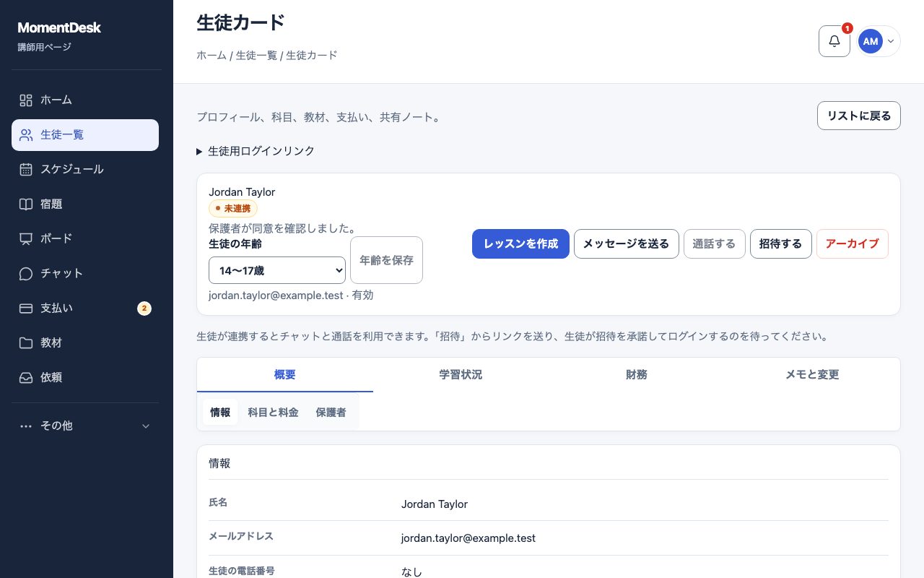
Task: Switch to the 学習状況 tab
Action: click(x=461, y=375)
